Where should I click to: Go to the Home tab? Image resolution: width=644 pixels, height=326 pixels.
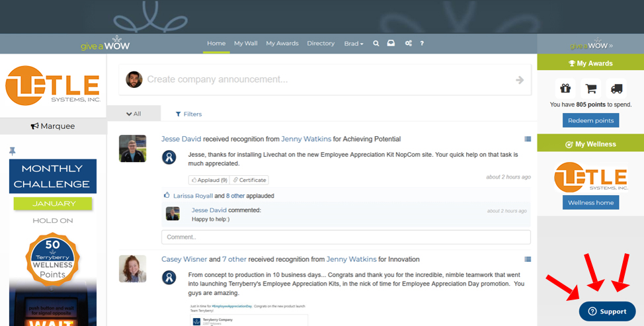pos(216,44)
